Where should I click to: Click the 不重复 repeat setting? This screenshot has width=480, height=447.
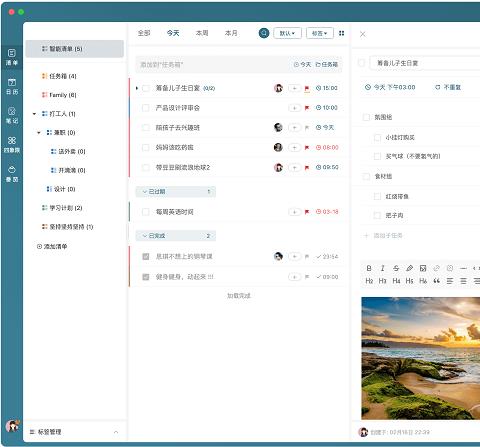tap(448, 87)
